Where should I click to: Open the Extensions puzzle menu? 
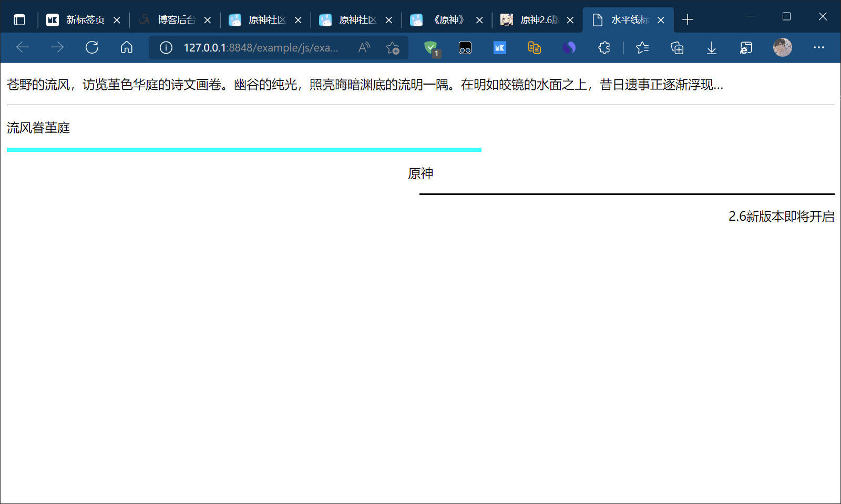(604, 48)
